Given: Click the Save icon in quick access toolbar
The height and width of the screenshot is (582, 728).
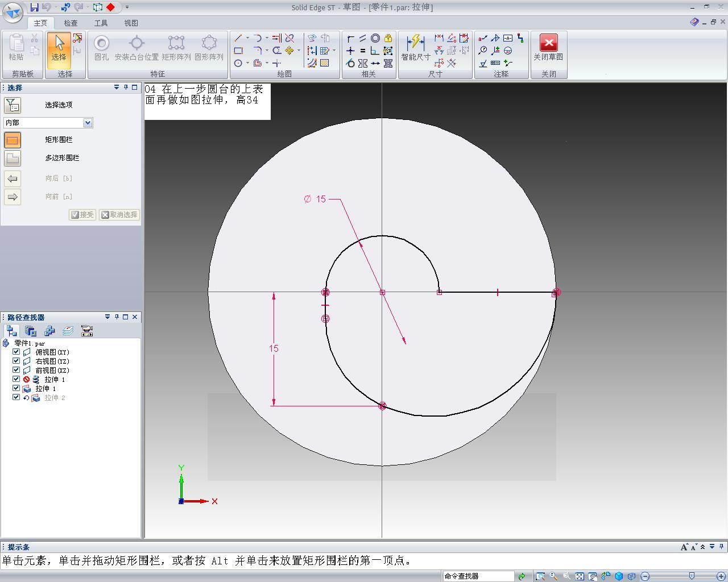Looking at the screenshot, I should tap(35, 7).
